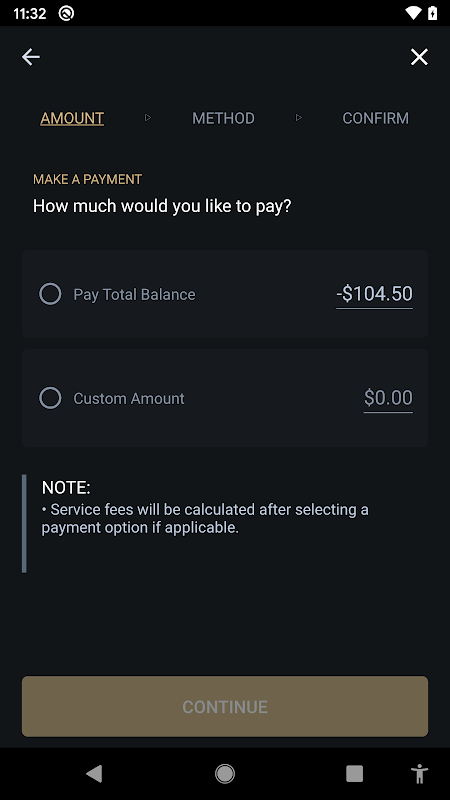Screen dimensions: 450x800
Task: Select the Pay Total Balance radio button
Action: 51,294
